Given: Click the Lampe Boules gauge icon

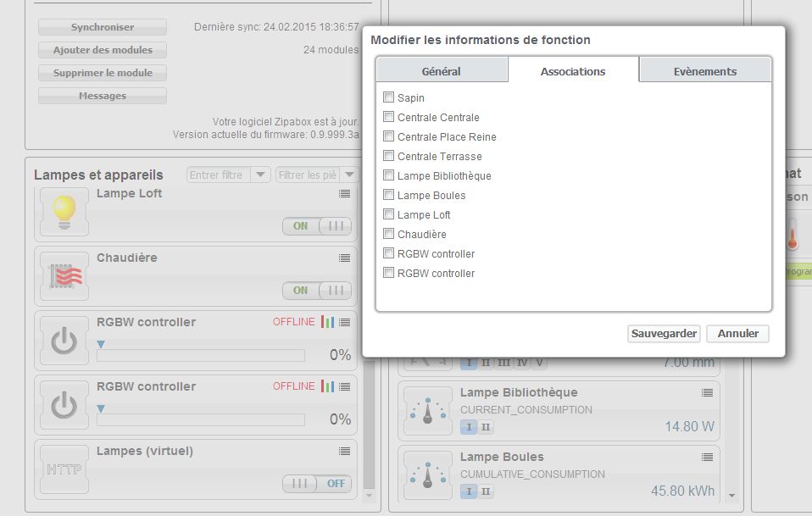Looking at the screenshot, I should click(x=428, y=475).
